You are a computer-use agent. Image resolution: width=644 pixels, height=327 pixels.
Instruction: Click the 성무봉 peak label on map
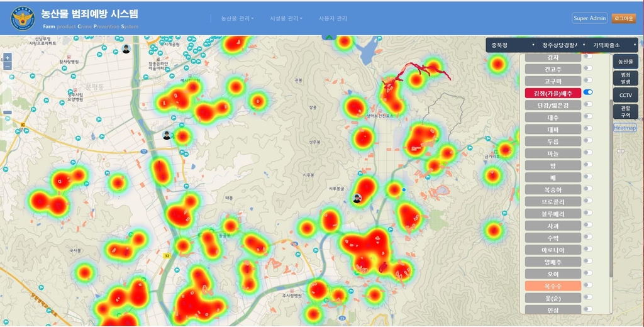[314, 141]
